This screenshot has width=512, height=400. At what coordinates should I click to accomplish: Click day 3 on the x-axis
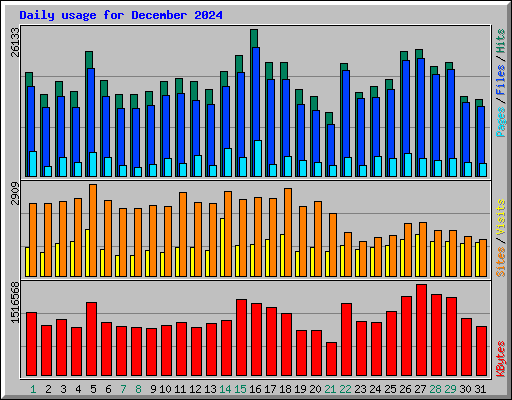coord(63,389)
